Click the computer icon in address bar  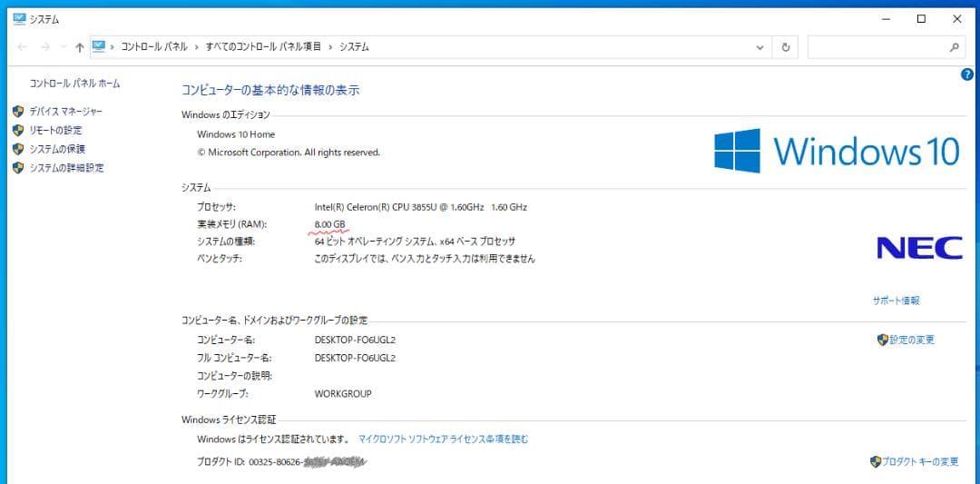point(99,46)
